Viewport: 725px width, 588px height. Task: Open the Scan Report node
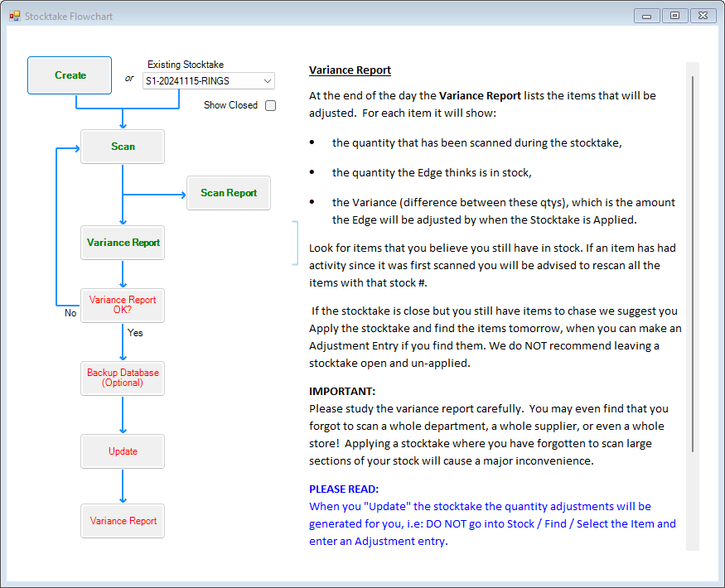228,192
